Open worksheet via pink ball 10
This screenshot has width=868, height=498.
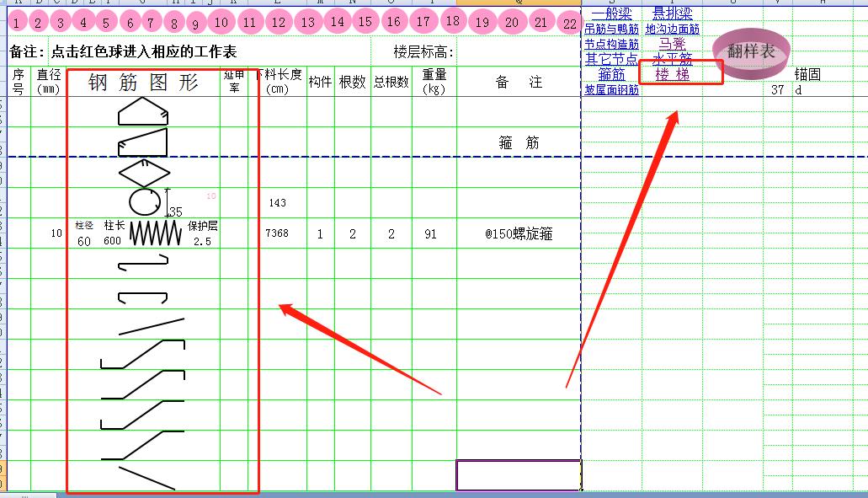tap(221, 23)
